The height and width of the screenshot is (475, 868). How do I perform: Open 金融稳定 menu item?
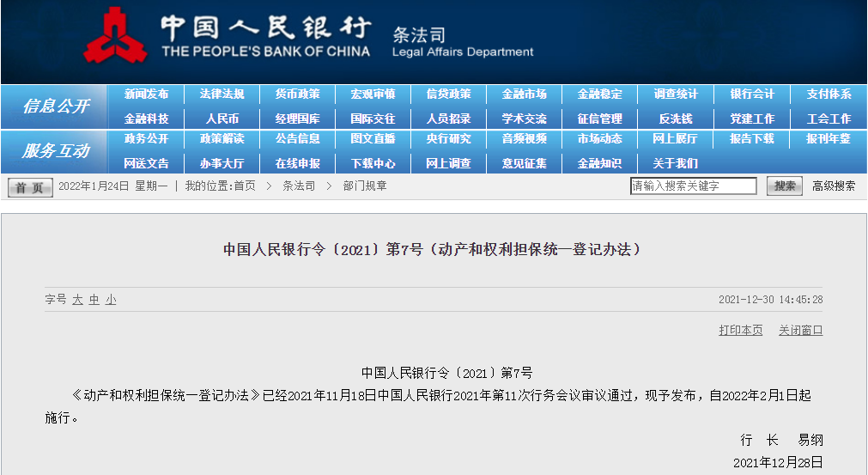coord(600,94)
